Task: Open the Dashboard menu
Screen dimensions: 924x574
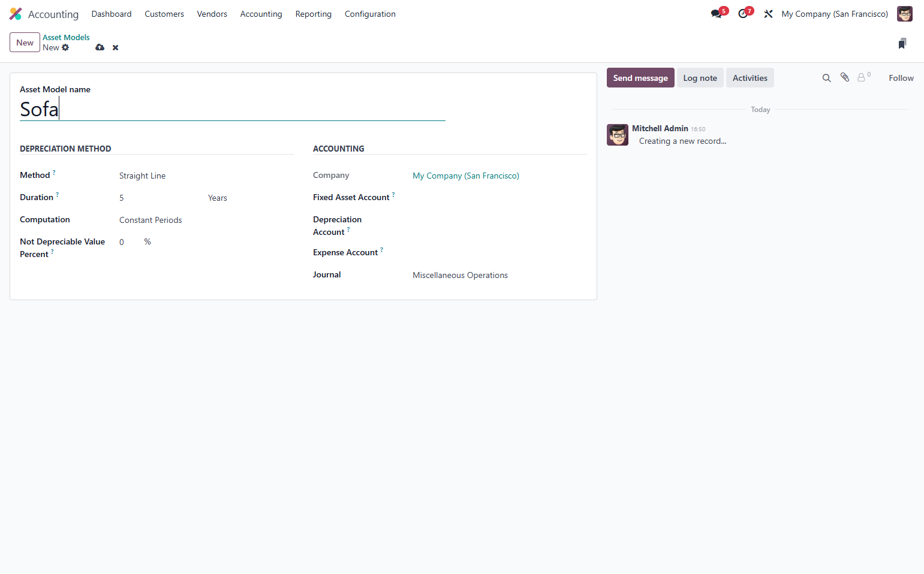Action: [x=112, y=14]
